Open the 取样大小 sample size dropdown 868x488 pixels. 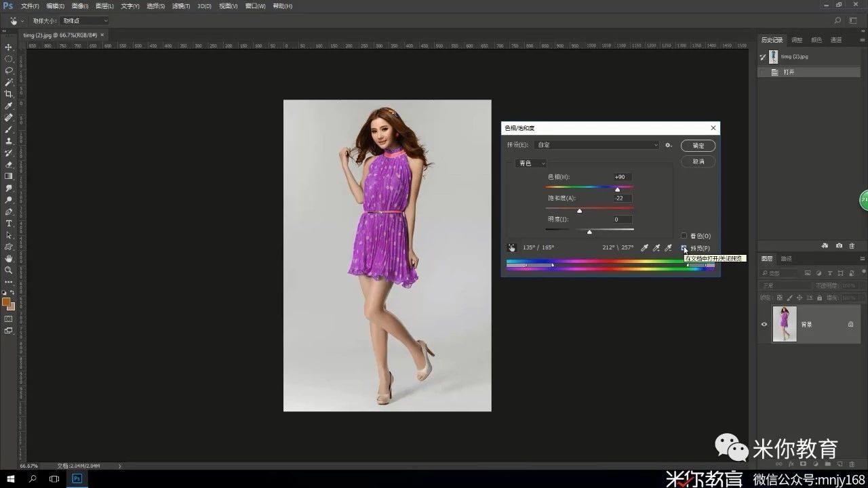click(85, 21)
